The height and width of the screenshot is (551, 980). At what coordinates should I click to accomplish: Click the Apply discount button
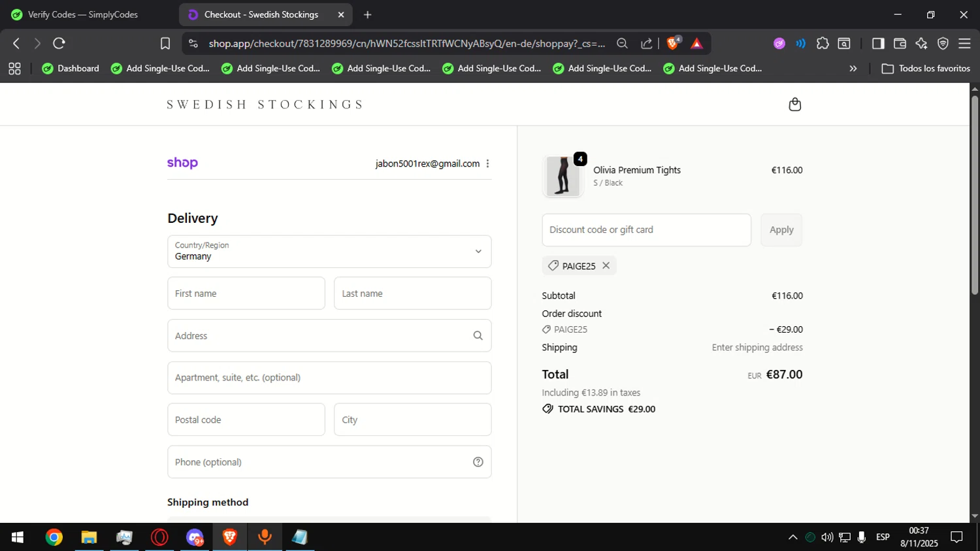781,230
